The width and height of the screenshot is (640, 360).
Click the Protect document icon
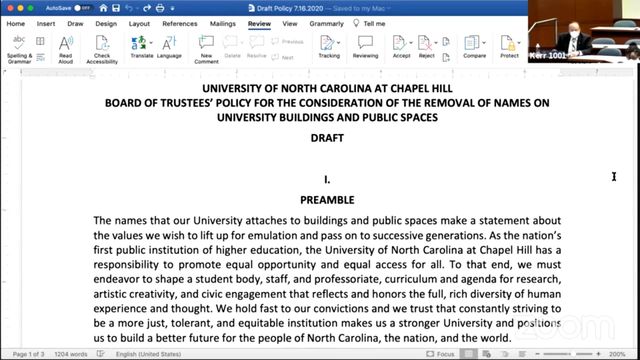pos(507,43)
